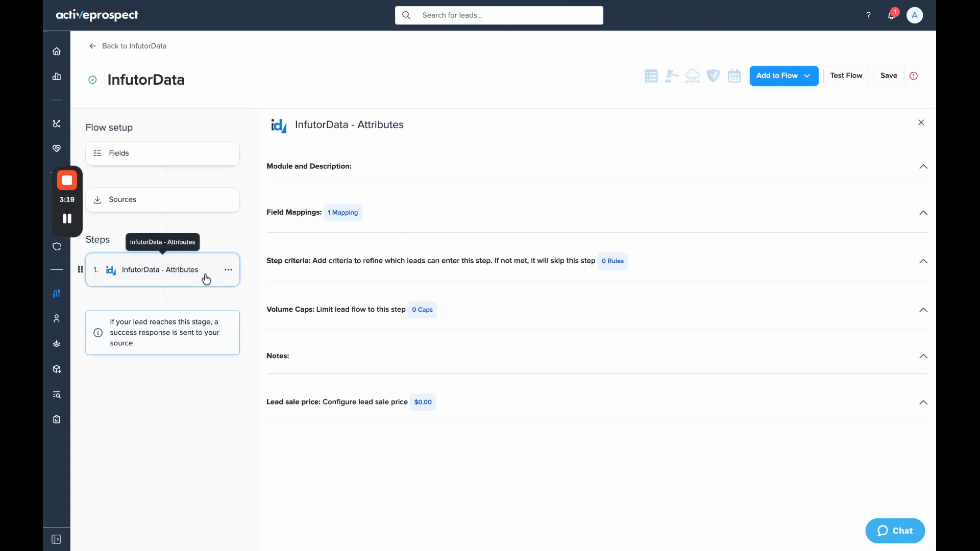Click the cloud network icon in header
The height and width of the screenshot is (551, 980).
[x=693, y=76]
